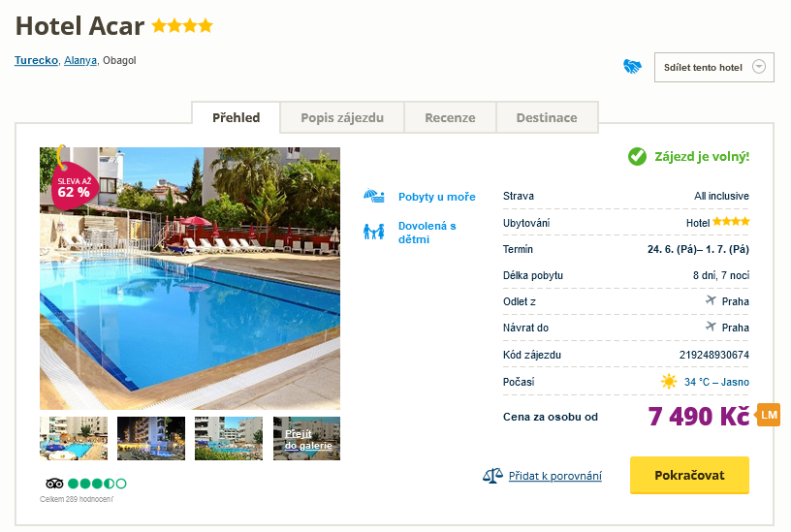Open the Sdílet tento hotel menu

(713, 67)
